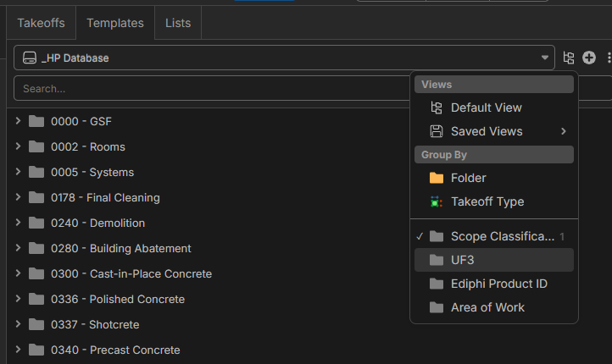Expand the 0000 - GSF folder
The image size is (612, 364).
coord(18,121)
